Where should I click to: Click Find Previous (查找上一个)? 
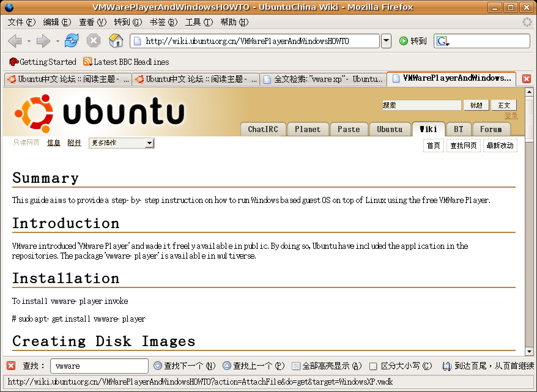(254, 366)
